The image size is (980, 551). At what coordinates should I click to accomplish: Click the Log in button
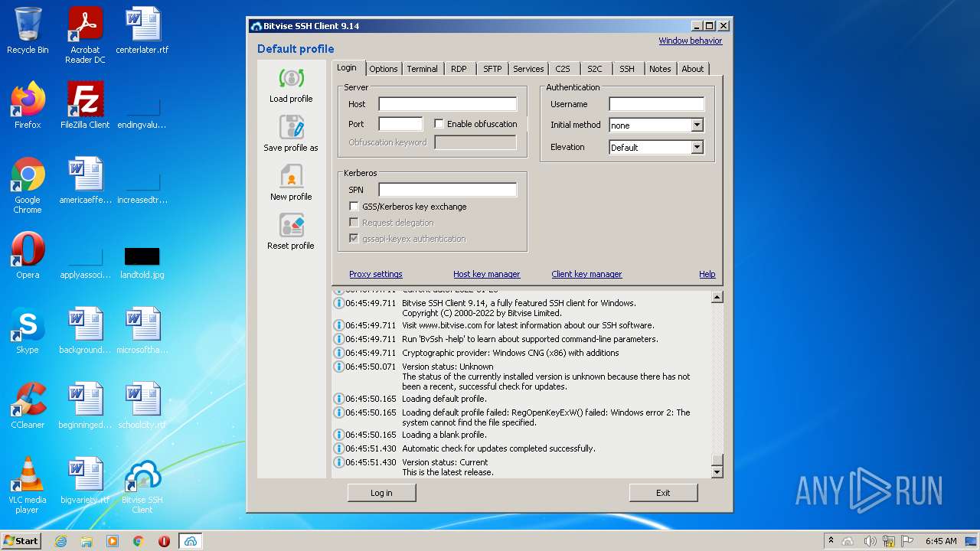point(381,493)
